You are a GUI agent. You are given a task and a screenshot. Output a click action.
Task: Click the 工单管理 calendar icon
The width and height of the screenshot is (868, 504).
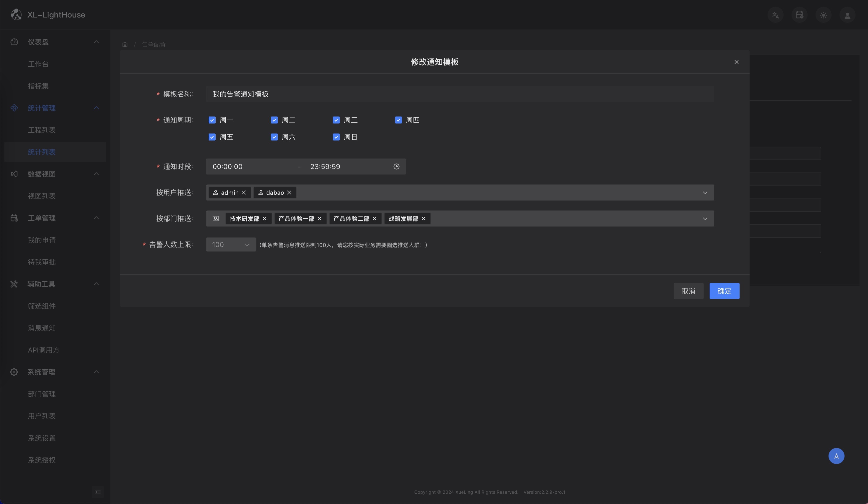click(x=14, y=218)
